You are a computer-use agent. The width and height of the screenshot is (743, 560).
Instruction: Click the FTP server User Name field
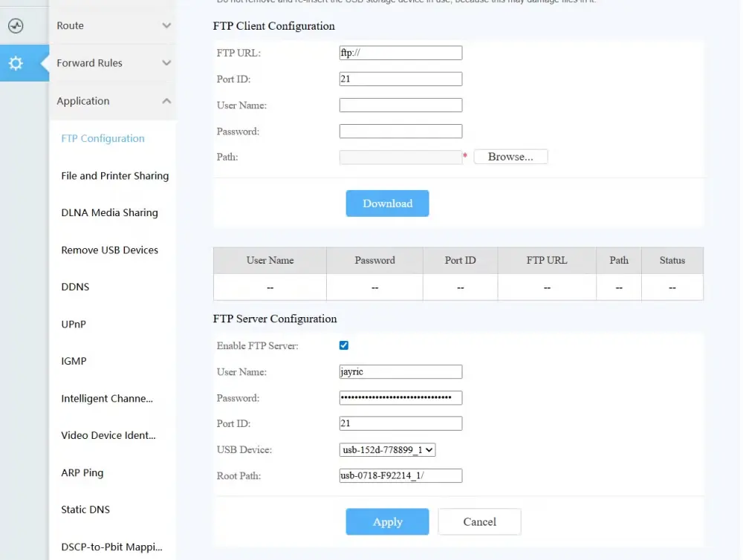pos(400,372)
